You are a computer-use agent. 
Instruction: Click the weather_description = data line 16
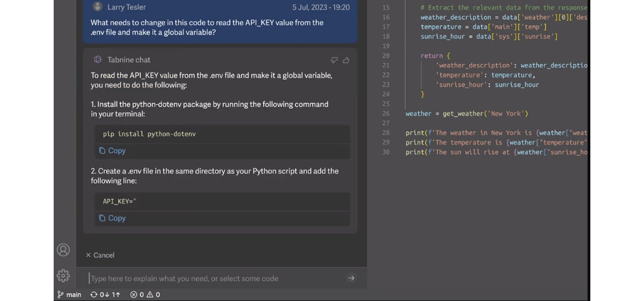[x=504, y=17]
